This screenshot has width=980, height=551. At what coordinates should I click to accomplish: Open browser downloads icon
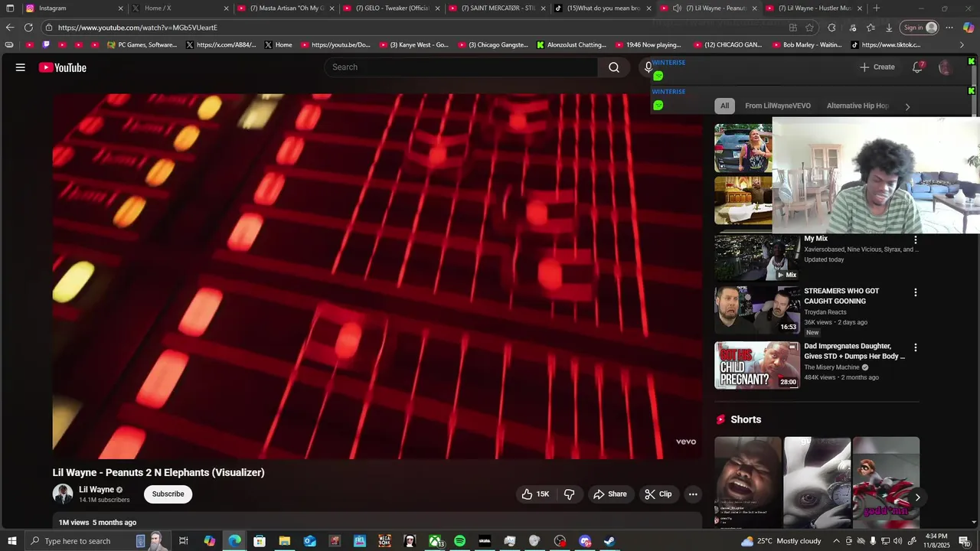pyautogui.click(x=889, y=28)
